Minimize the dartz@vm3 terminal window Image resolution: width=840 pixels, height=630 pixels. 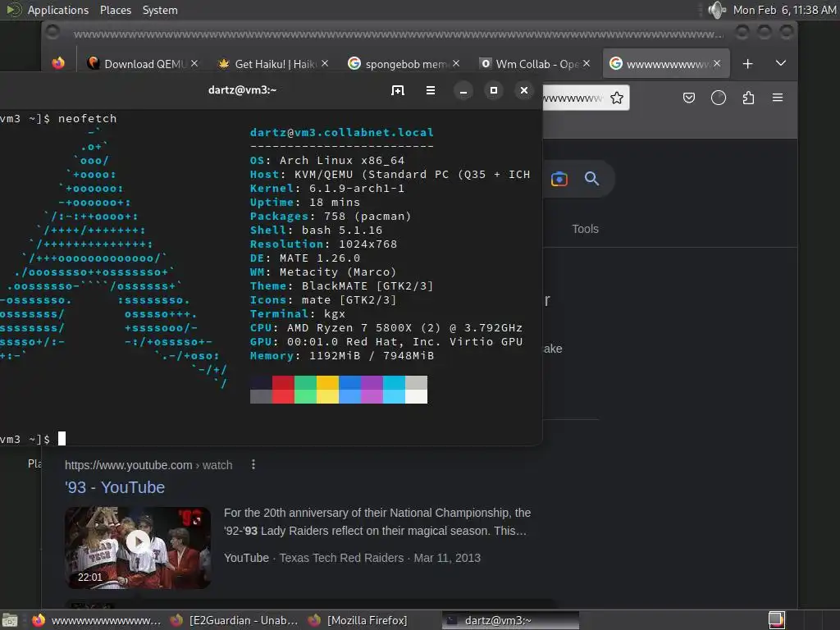tap(463, 91)
